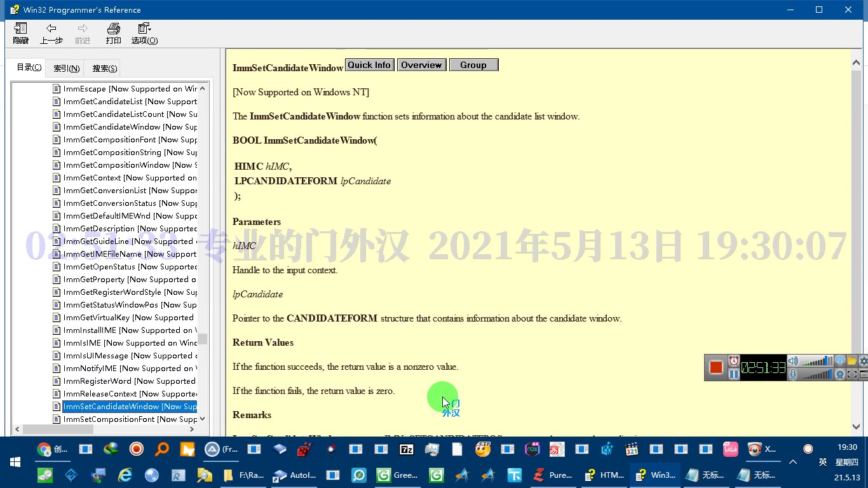This screenshot has width=868, height=488.
Task: Open the Overview button
Action: [x=421, y=65]
